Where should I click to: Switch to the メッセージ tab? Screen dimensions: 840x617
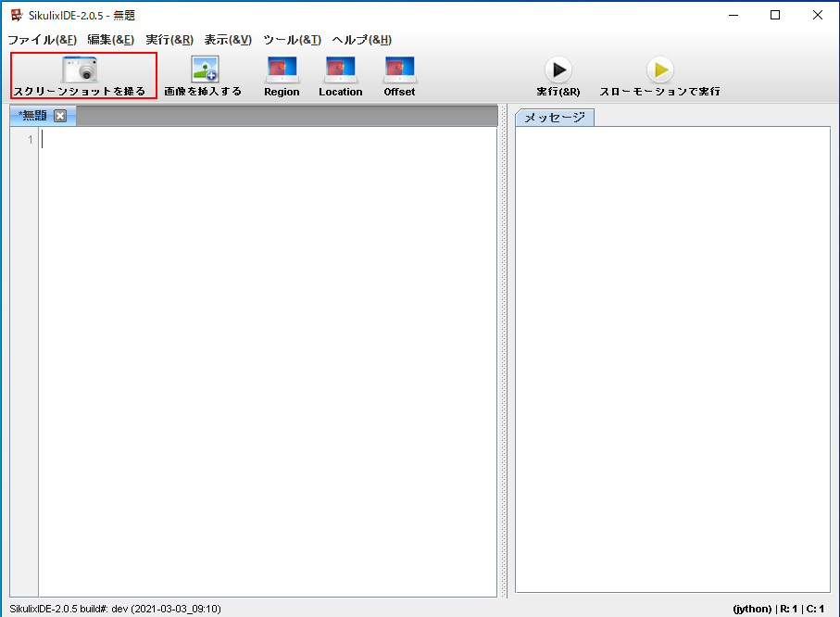(555, 117)
